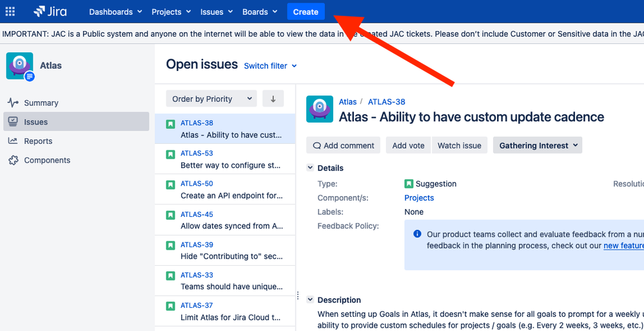Click suggestion icon beside ATLAS-39
The width and height of the screenshot is (644, 331).
(x=170, y=245)
